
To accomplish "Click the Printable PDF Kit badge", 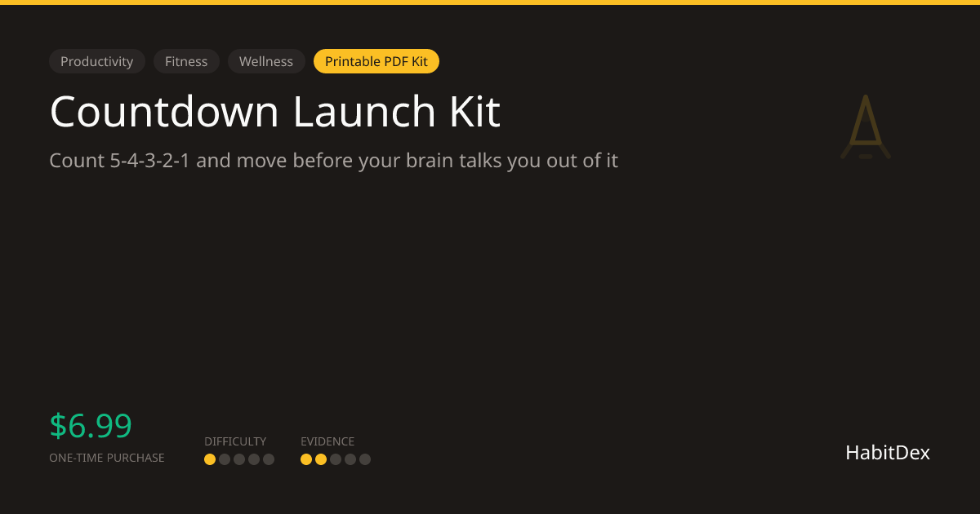I will (376, 61).
